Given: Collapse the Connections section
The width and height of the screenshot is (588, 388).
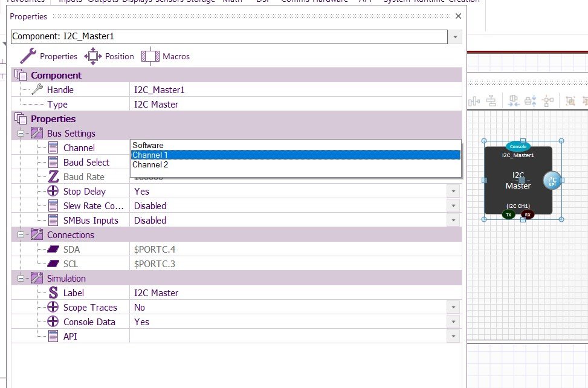Looking at the screenshot, I should 22,234.
